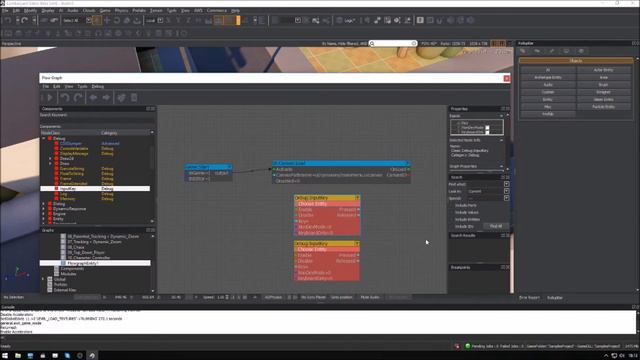Toggle Mute Audio in the status bar

point(370,297)
